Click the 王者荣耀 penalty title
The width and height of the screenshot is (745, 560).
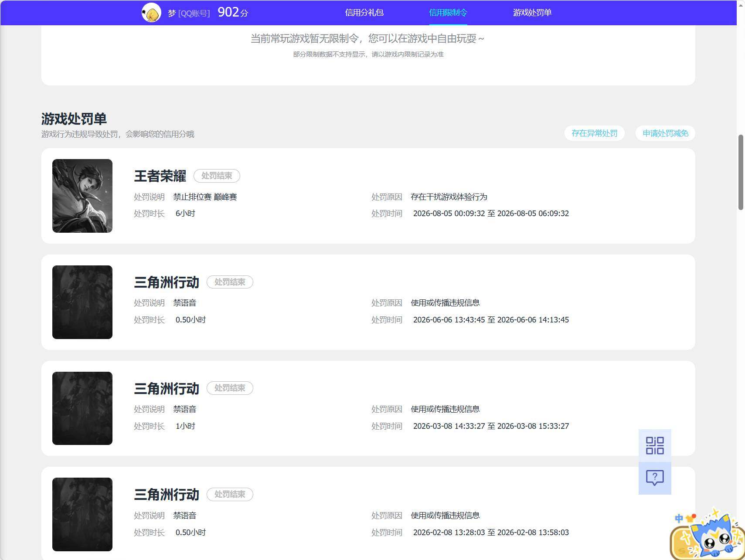(160, 176)
